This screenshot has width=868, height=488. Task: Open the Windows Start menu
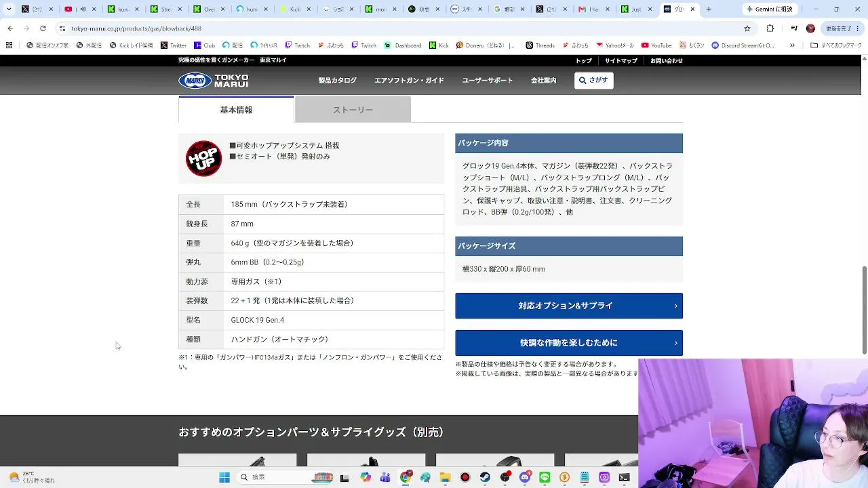pyautogui.click(x=224, y=477)
